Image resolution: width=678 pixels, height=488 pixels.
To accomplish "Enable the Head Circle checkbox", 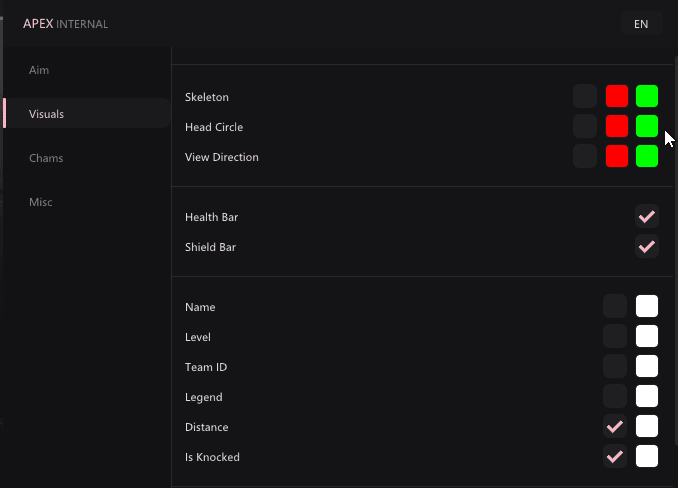I will (585, 126).
